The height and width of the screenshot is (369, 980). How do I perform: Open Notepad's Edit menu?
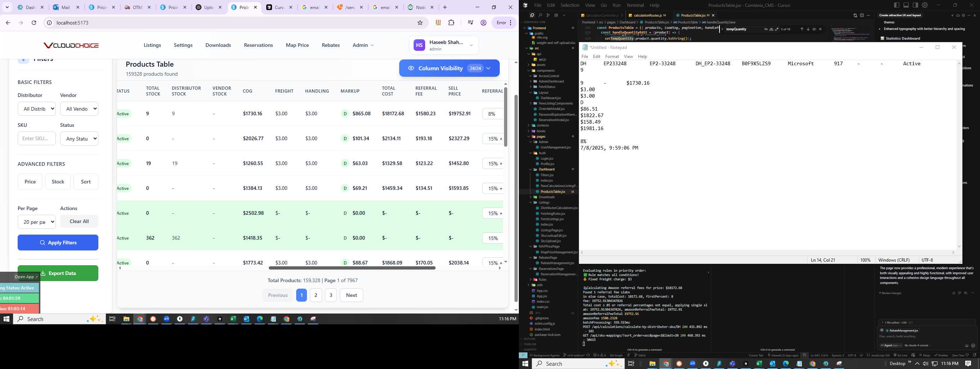click(597, 56)
